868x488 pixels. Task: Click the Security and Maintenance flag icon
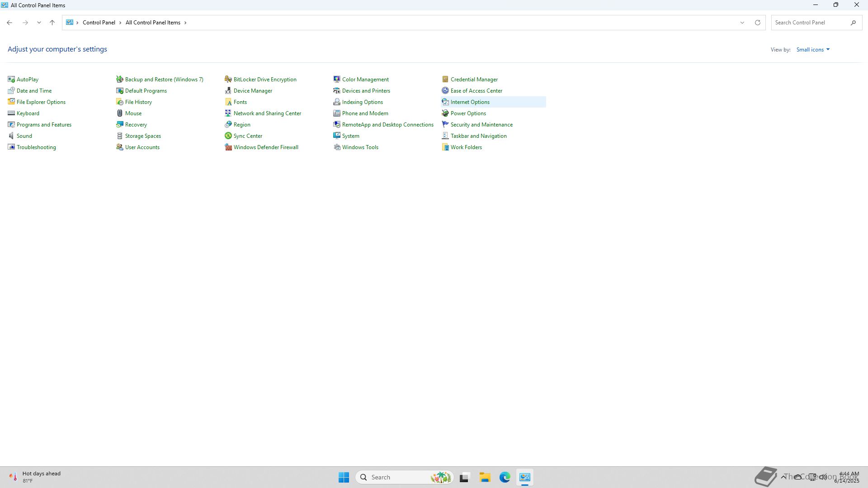pos(445,125)
